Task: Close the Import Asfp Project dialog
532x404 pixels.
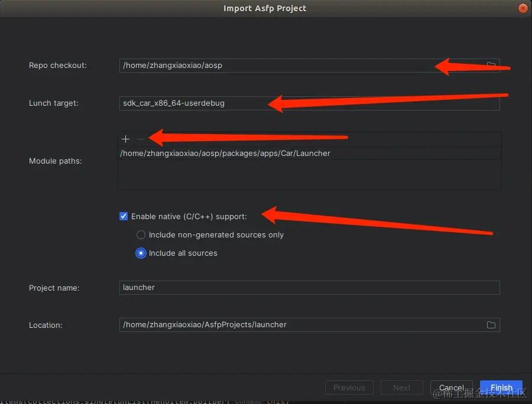Action: (523, 8)
